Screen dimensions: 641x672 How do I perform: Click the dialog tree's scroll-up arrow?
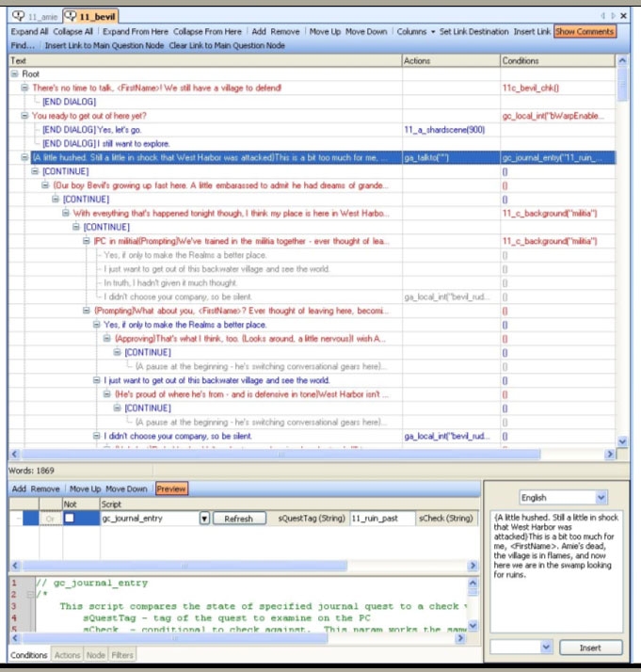pyautogui.click(x=621, y=61)
